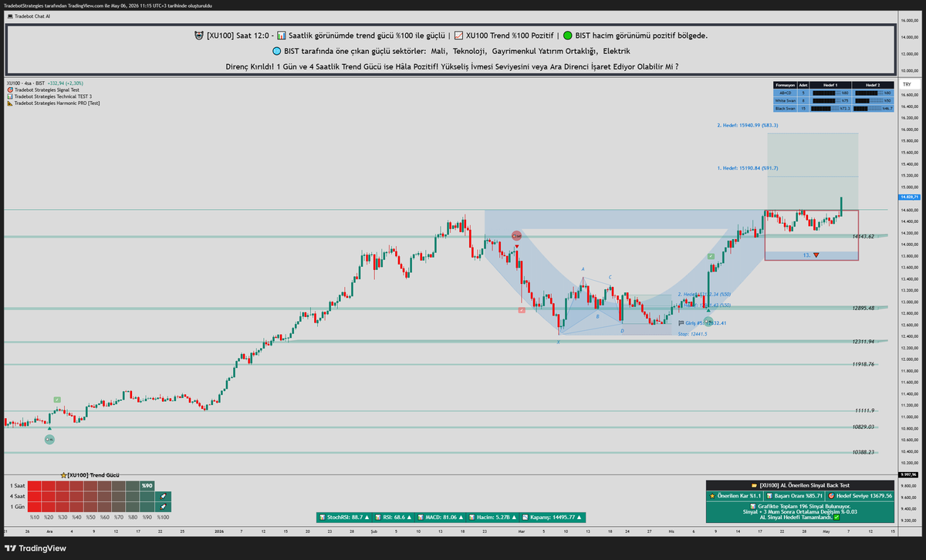This screenshot has height=560, width=926.
Task: Click the teal buy signal circle near Giriş
Action: click(x=708, y=321)
